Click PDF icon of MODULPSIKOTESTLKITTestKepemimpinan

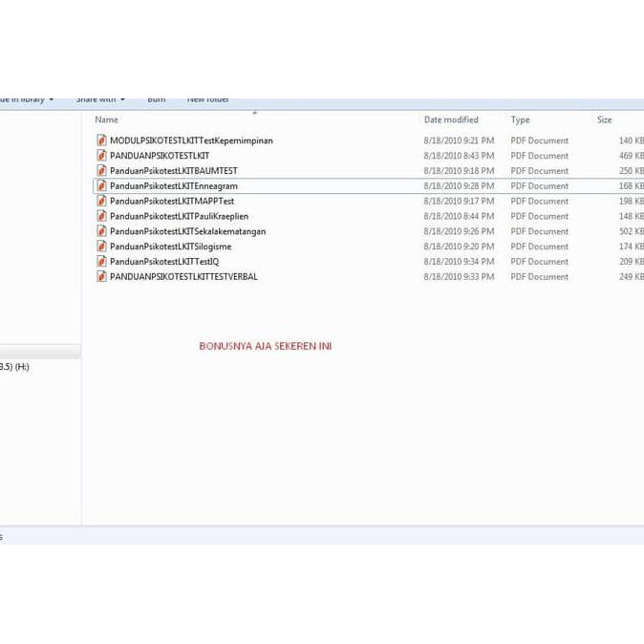click(x=101, y=140)
